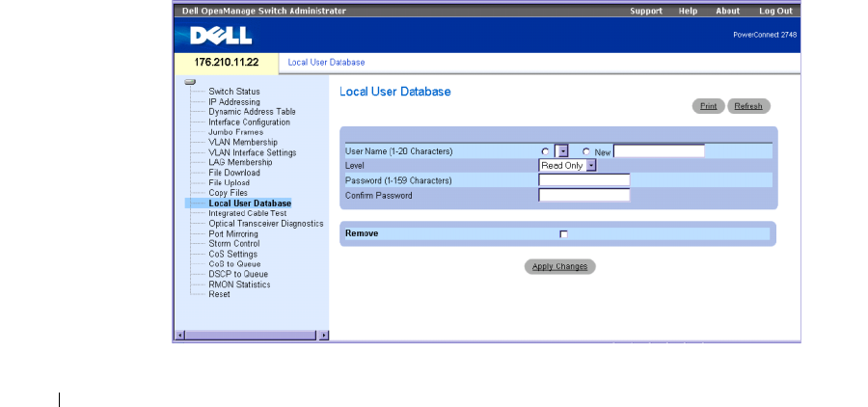
Task: Open Support from the top menu
Action: (645, 11)
